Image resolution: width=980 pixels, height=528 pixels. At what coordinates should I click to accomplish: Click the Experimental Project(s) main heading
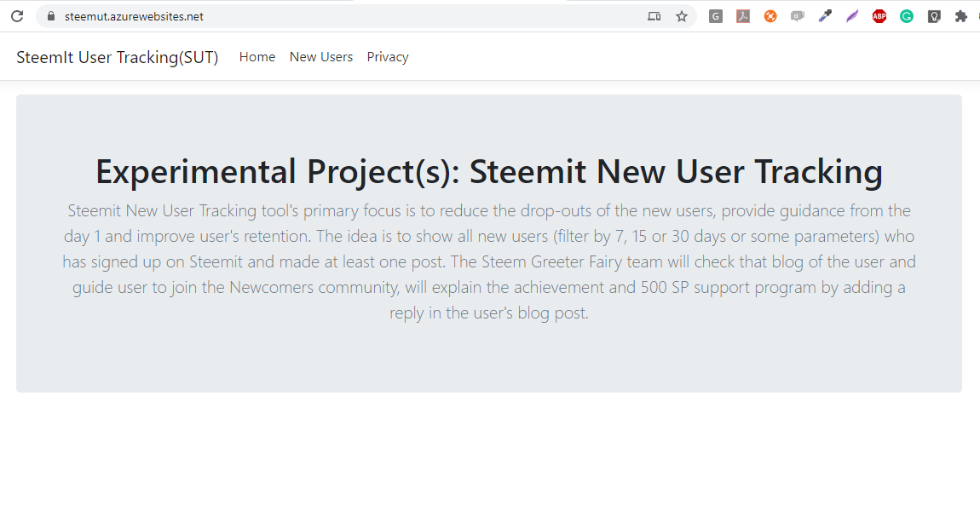pyautogui.click(x=489, y=171)
